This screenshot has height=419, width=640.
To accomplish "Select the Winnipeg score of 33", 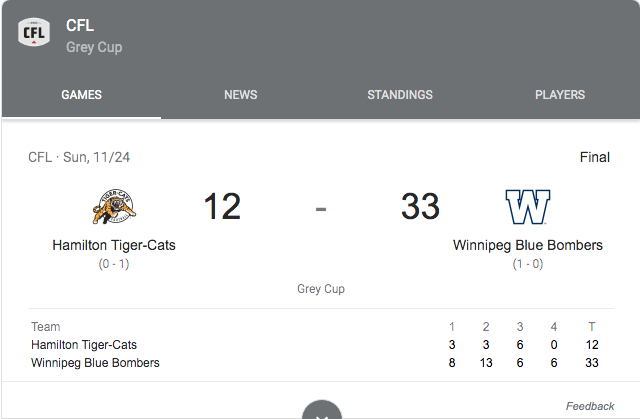I will pos(420,206).
